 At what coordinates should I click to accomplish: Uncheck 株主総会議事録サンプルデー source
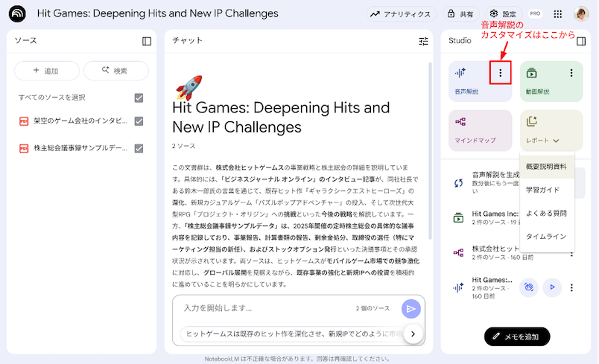[x=139, y=148]
